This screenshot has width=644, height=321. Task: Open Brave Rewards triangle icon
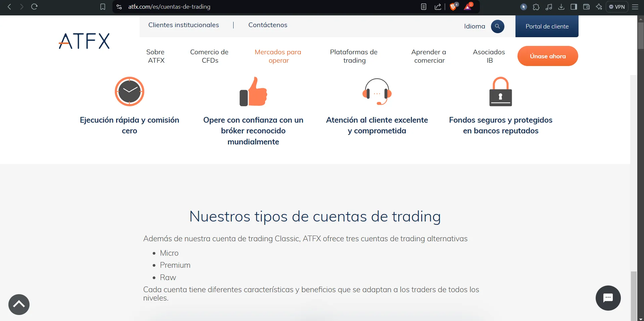pos(468,7)
